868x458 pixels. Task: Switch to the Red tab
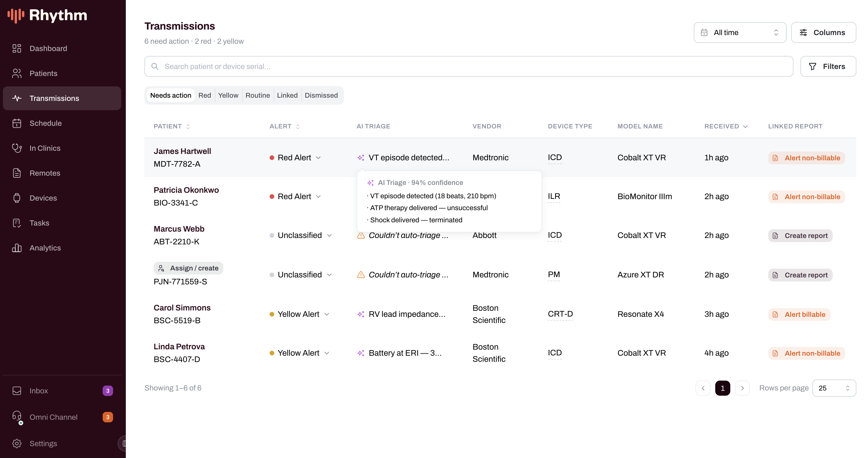[204, 95]
